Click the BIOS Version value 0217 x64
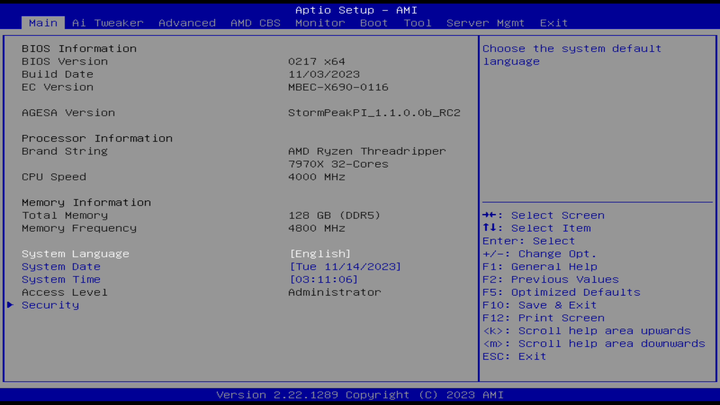This screenshot has height=405, width=720. point(316,62)
